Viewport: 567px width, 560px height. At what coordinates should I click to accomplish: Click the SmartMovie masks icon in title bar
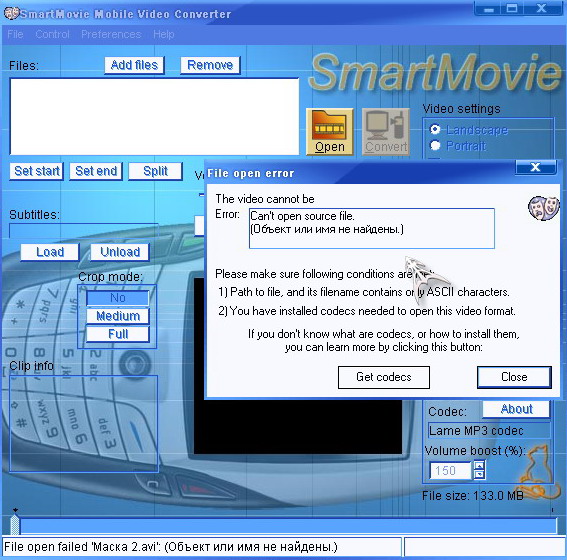tap(11, 13)
